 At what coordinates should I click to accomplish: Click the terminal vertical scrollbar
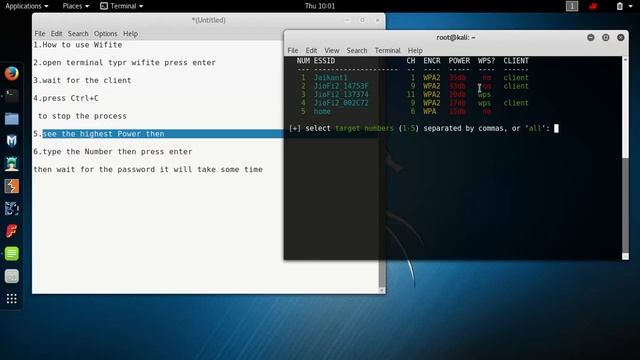[x=625, y=158]
